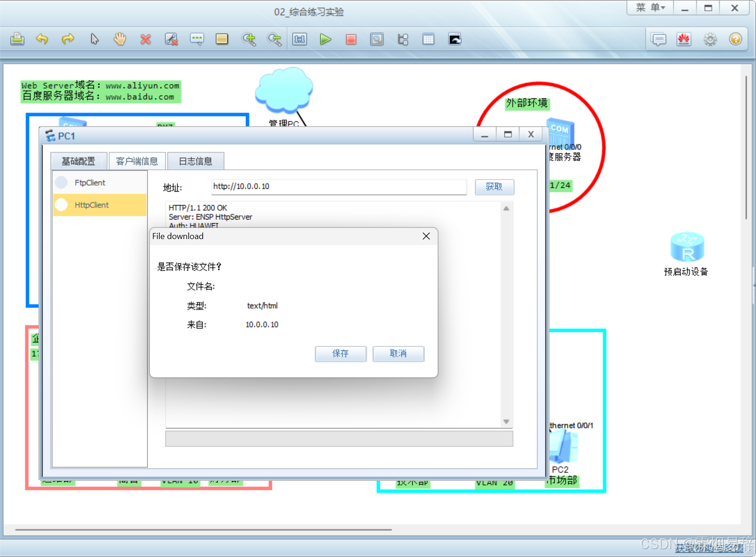
Task: Select the pointer selection tool
Action: coord(94,39)
